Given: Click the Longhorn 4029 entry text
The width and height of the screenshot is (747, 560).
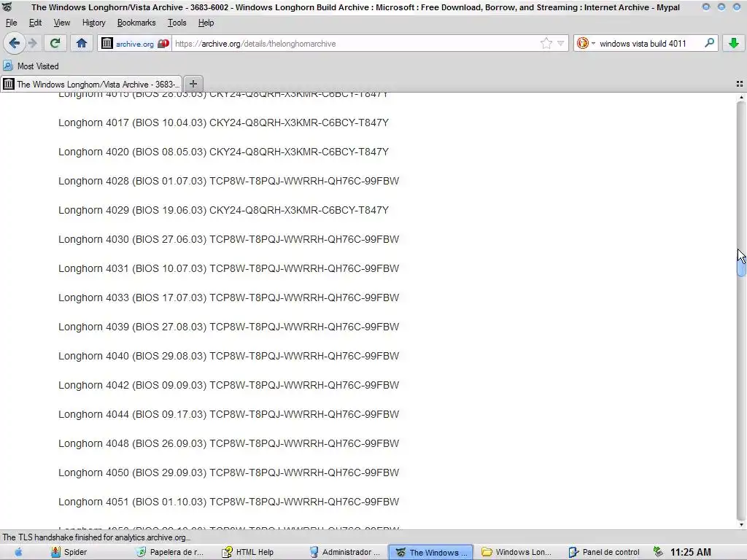Looking at the screenshot, I should click(x=223, y=210).
